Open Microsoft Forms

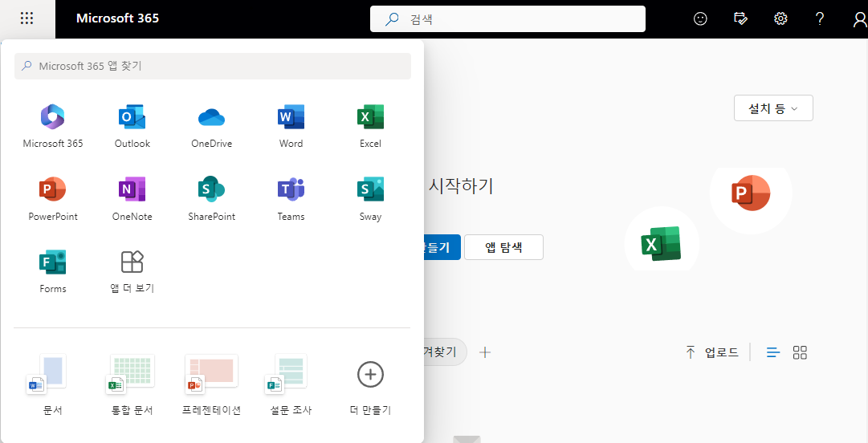[53, 270]
